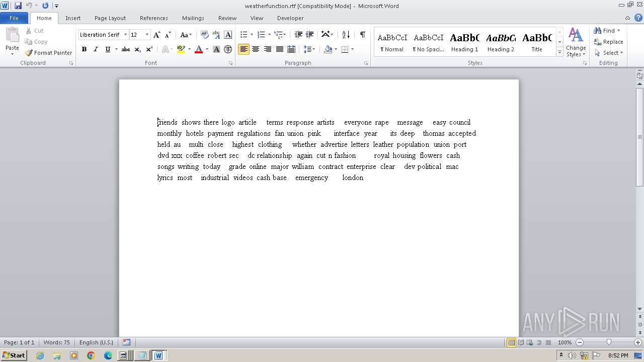644x362 pixels.
Task: Switch to the Mailings tab
Action: coord(193,18)
